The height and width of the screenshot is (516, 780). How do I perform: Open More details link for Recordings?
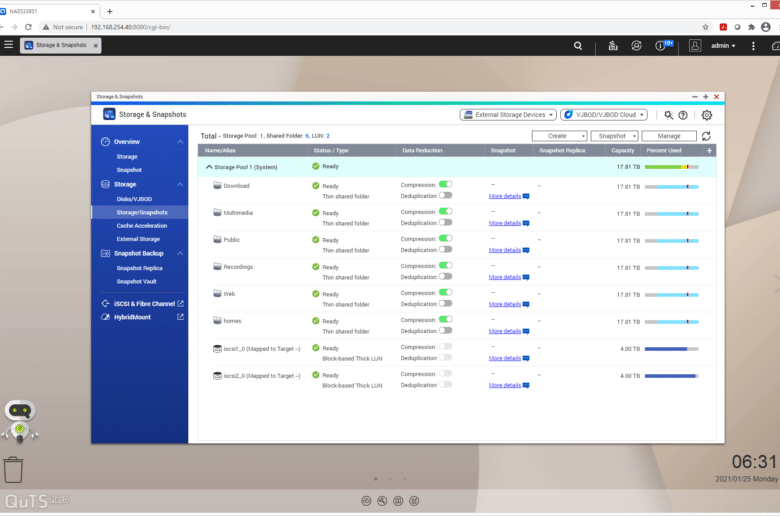coord(504,277)
